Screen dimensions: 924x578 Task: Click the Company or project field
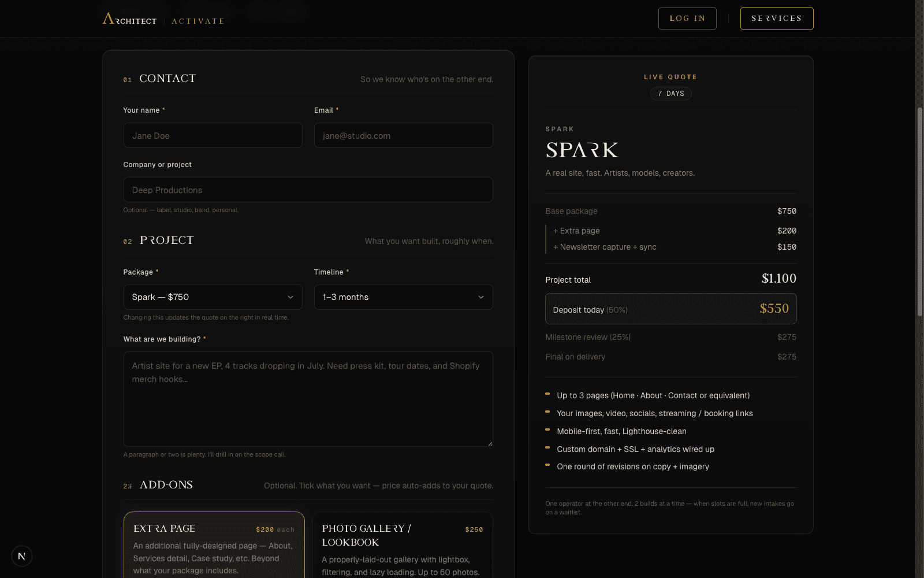point(308,190)
